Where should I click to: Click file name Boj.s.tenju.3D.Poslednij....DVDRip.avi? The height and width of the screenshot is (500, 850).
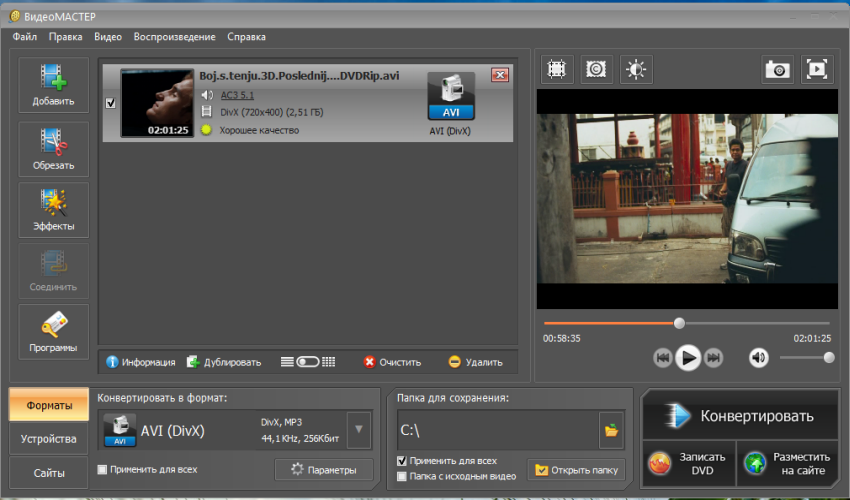(x=299, y=76)
